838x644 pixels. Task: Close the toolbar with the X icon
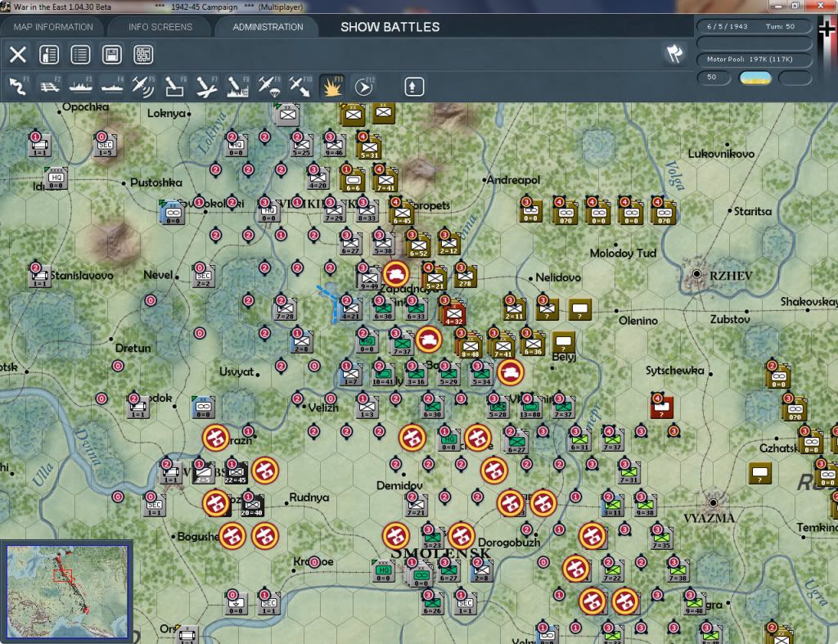(18, 55)
